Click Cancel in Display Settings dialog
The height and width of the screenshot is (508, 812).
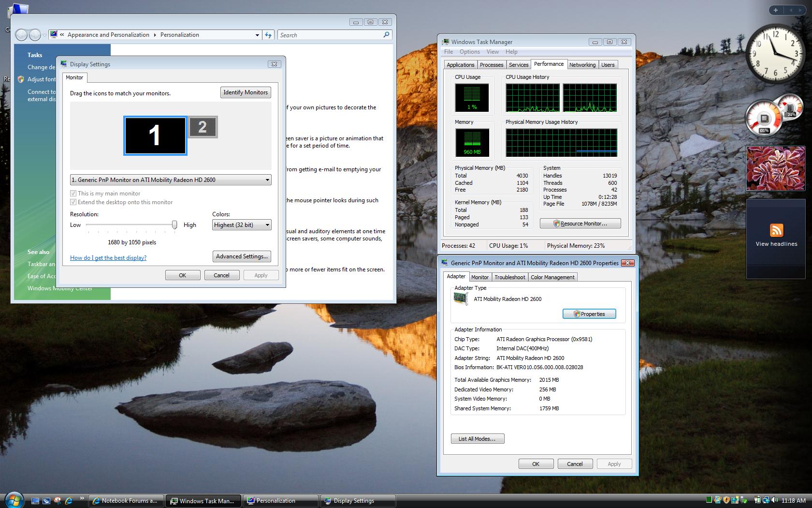pos(222,275)
